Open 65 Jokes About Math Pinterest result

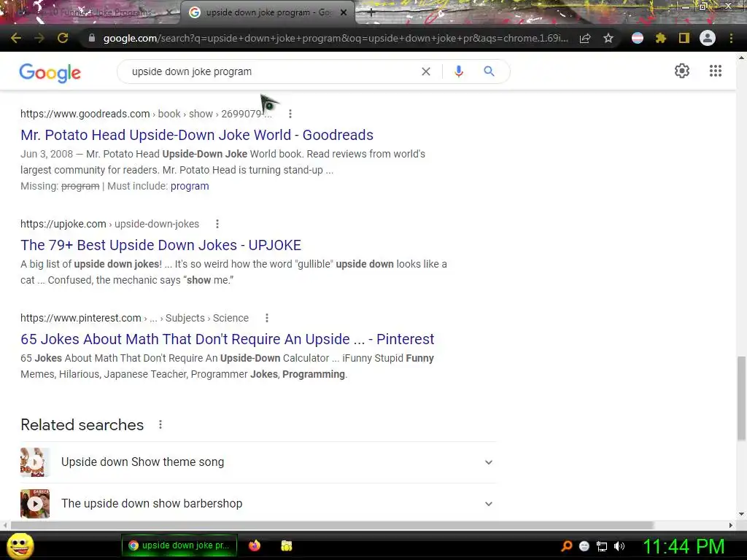[228, 338]
